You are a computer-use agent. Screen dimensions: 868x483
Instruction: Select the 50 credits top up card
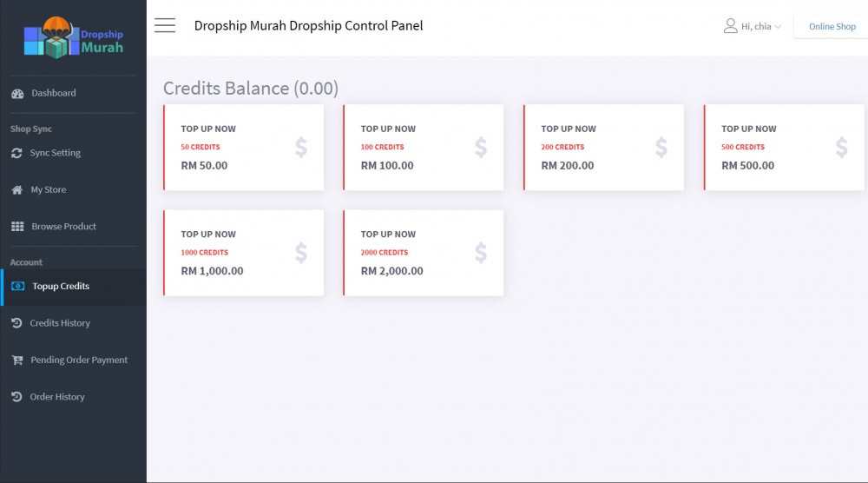(243, 148)
